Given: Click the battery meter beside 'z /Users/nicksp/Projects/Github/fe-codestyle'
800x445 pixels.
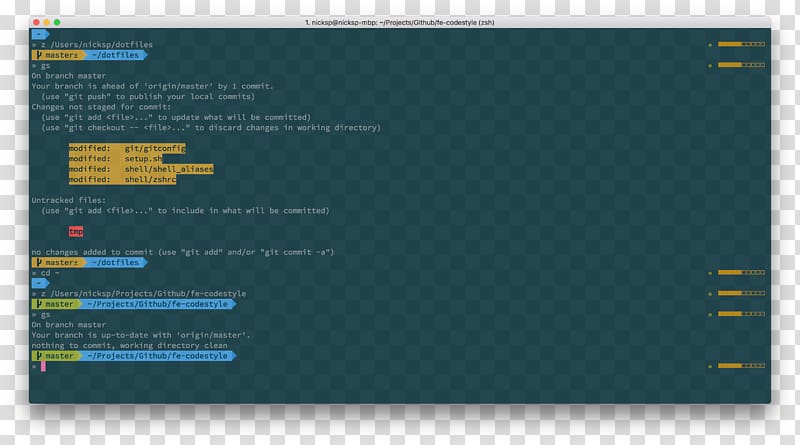Looking at the screenshot, I should 741,293.
